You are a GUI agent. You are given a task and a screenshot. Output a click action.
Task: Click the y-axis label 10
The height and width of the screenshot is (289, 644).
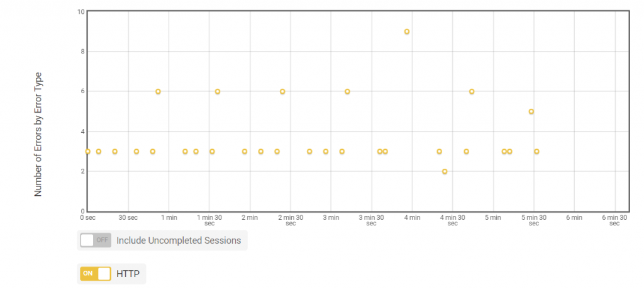(80, 12)
